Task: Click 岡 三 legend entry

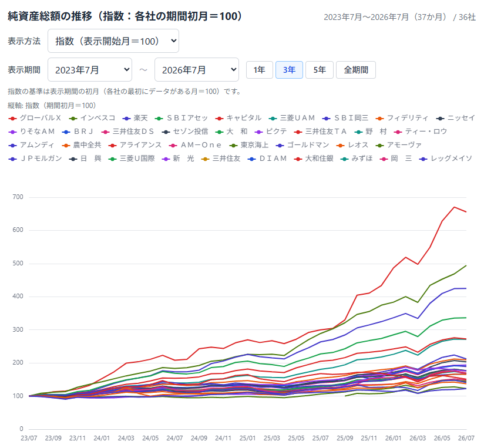Action: tap(396, 159)
